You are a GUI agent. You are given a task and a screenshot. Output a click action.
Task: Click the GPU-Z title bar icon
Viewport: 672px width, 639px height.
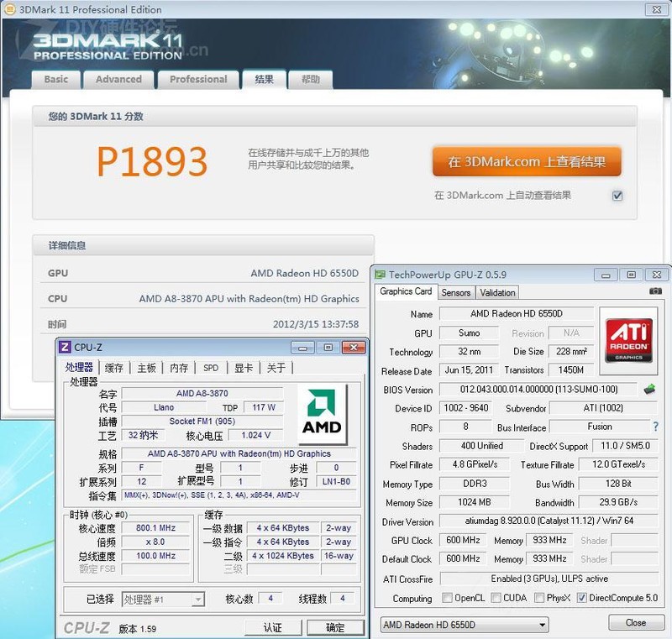[x=381, y=275]
